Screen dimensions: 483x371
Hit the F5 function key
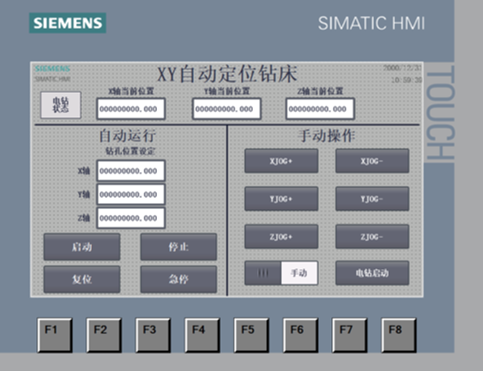tap(251, 335)
